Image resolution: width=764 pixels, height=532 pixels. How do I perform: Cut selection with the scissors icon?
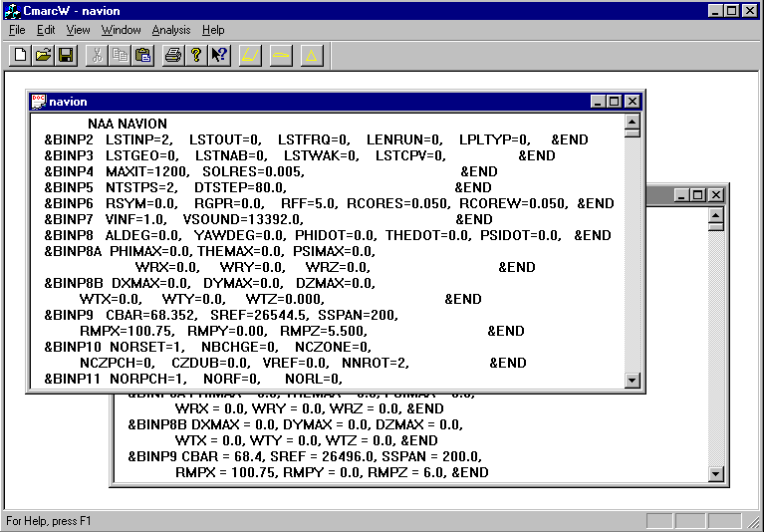(x=97, y=55)
